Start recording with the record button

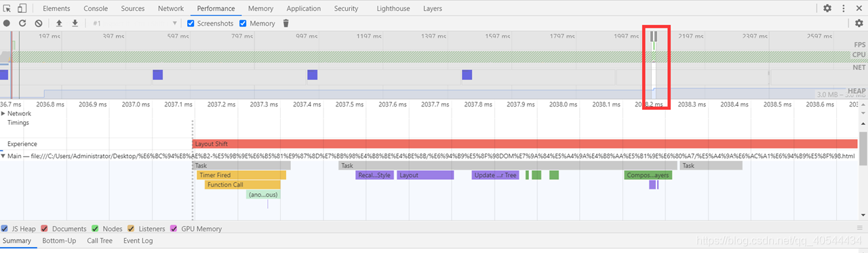[7, 23]
